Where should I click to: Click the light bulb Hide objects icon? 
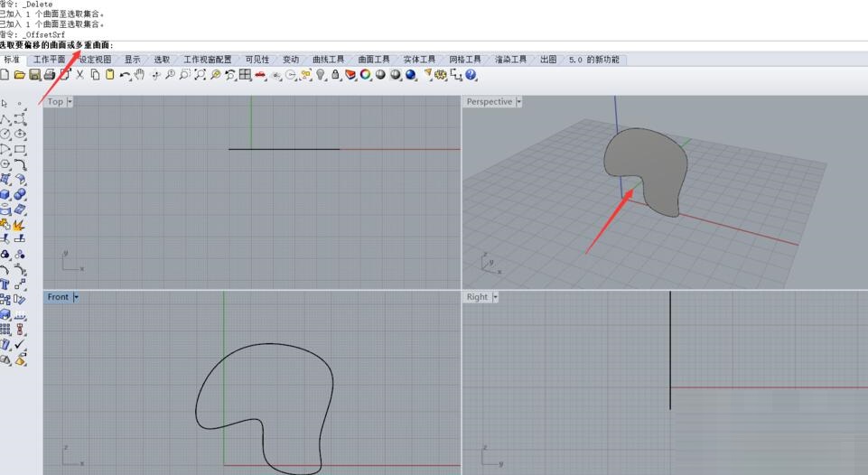(x=321, y=75)
